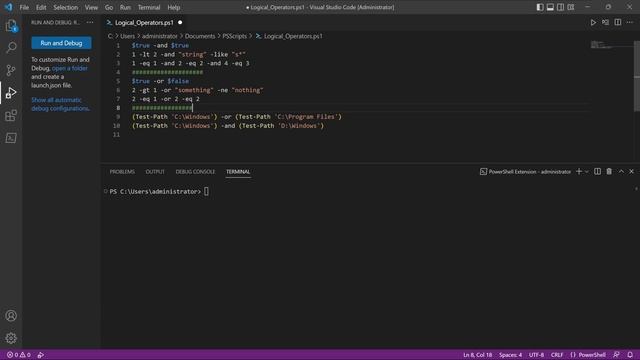
Task: Toggle the bottom panel visibility
Action: click(x=550, y=7)
